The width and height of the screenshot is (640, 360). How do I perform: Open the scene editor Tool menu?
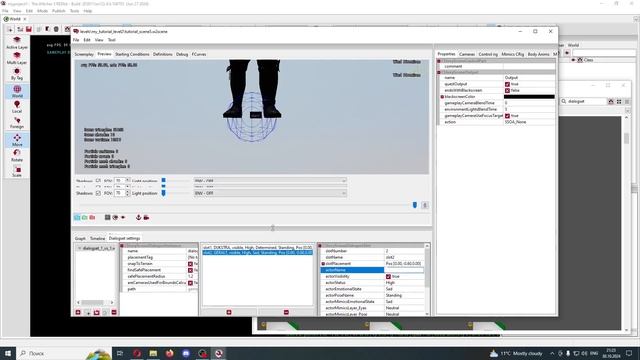[111, 40]
